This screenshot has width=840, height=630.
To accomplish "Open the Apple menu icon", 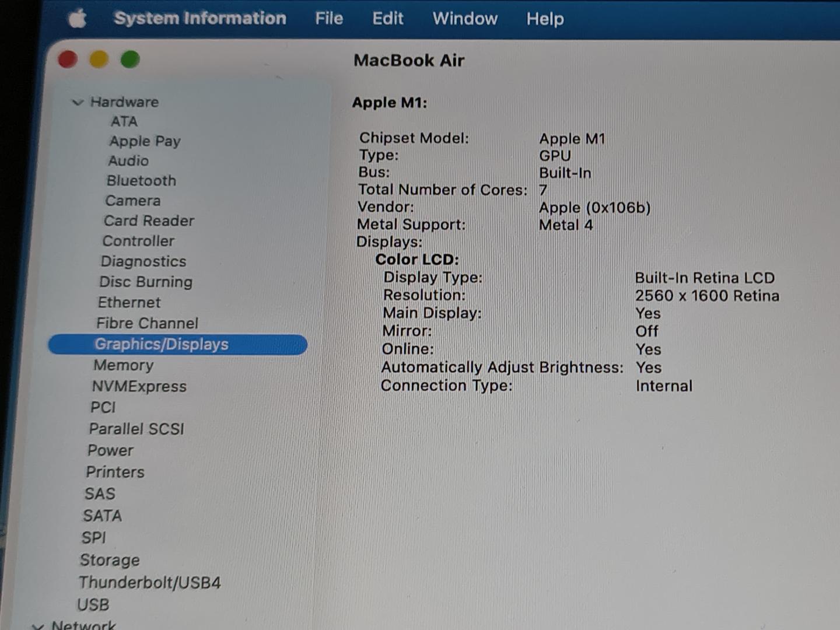I will [x=78, y=19].
